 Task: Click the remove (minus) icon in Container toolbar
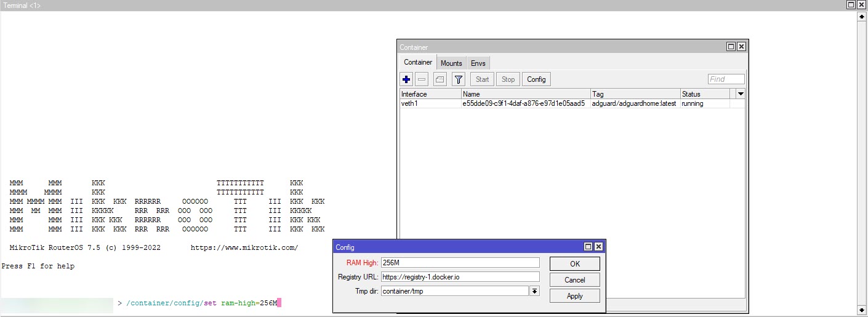[422, 79]
